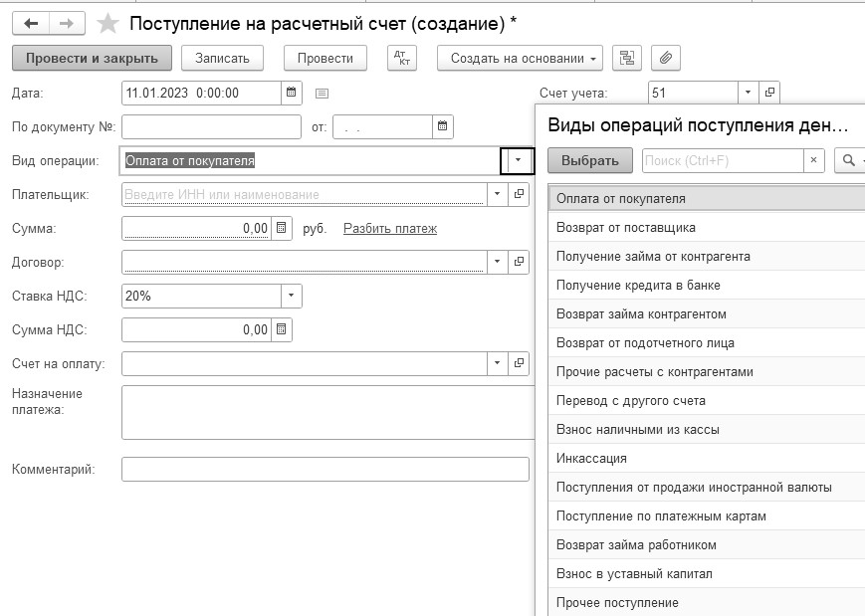The image size is (865, 616).
Task: Choose Перевод с другого счета
Action: (x=707, y=400)
